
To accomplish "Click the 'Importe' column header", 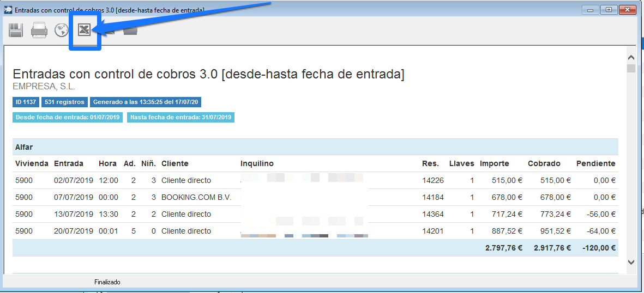I will tap(495, 163).
